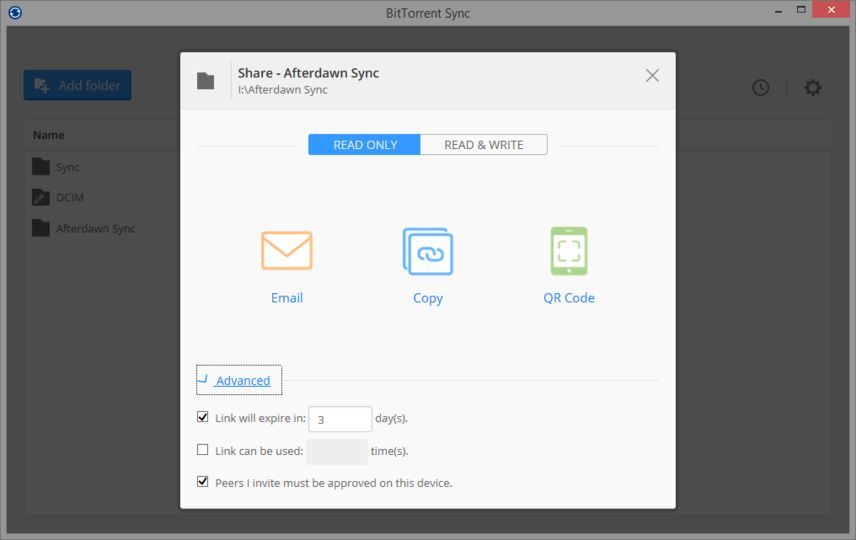Open settings gear icon in main window
This screenshot has width=856, height=540.
pyautogui.click(x=813, y=87)
